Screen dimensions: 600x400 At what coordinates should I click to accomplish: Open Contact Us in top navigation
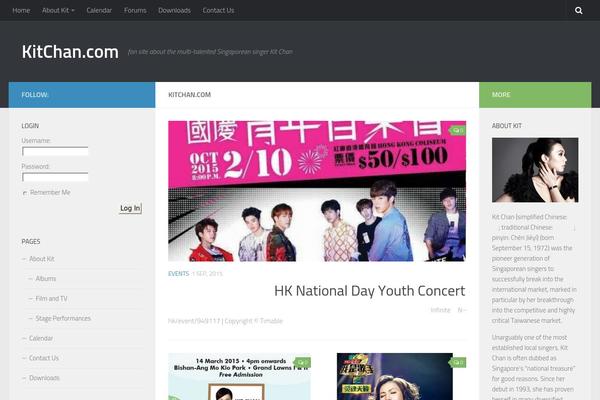(218, 10)
